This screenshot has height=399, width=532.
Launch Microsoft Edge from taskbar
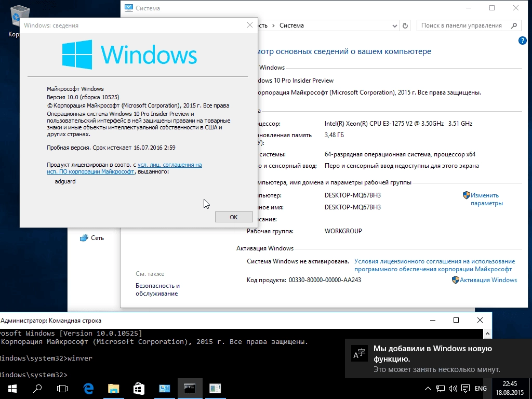pos(88,389)
